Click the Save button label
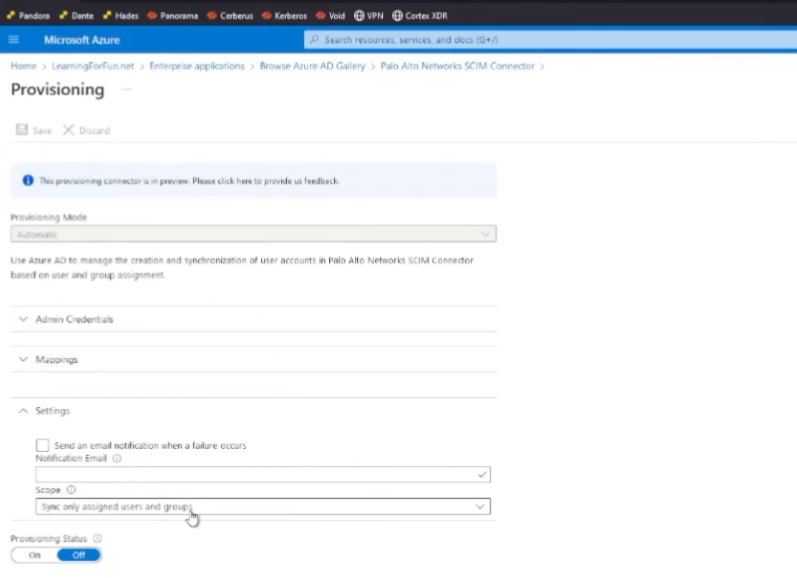Viewport: 797px width, 578px height. 42,131
